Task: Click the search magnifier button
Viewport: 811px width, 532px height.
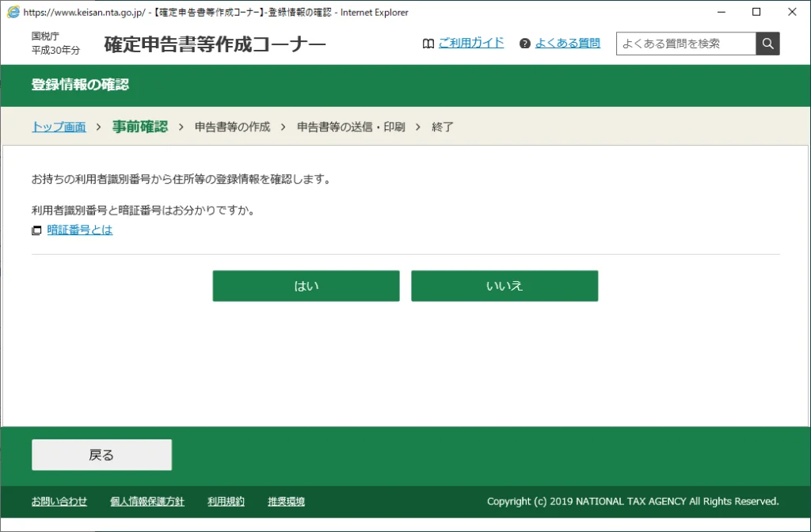Action: (767, 44)
